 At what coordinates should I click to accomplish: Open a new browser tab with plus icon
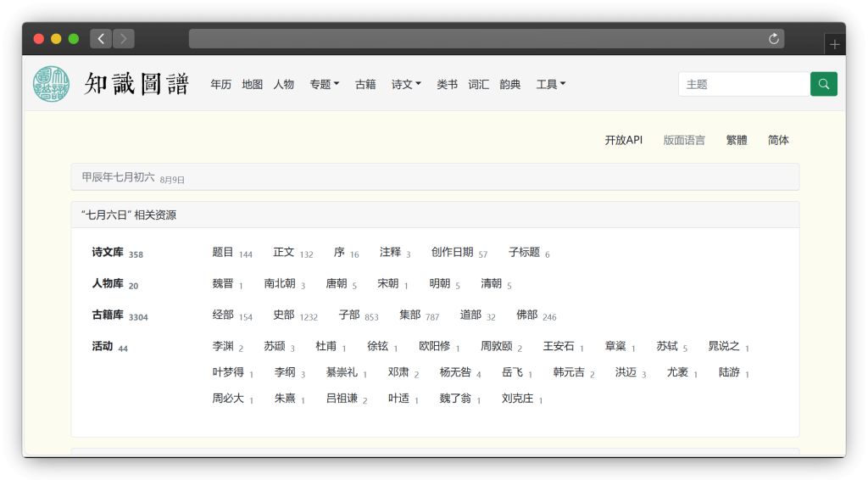coord(834,44)
